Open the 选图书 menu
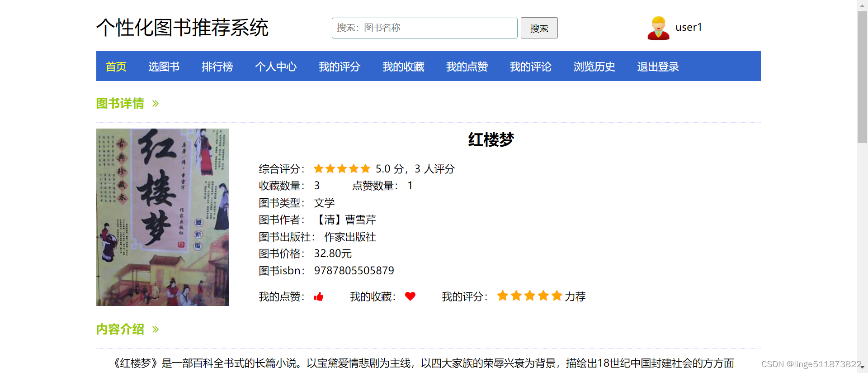The image size is (868, 373). tap(164, 67)
